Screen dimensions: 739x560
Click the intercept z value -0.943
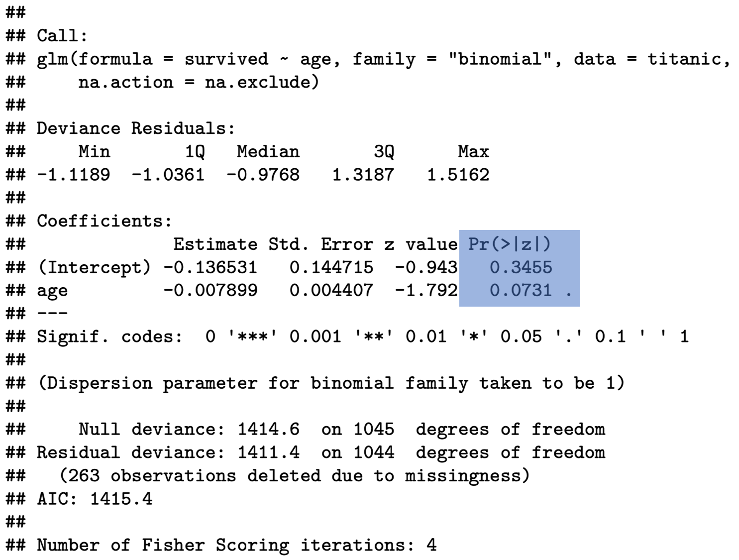point(426,268)
